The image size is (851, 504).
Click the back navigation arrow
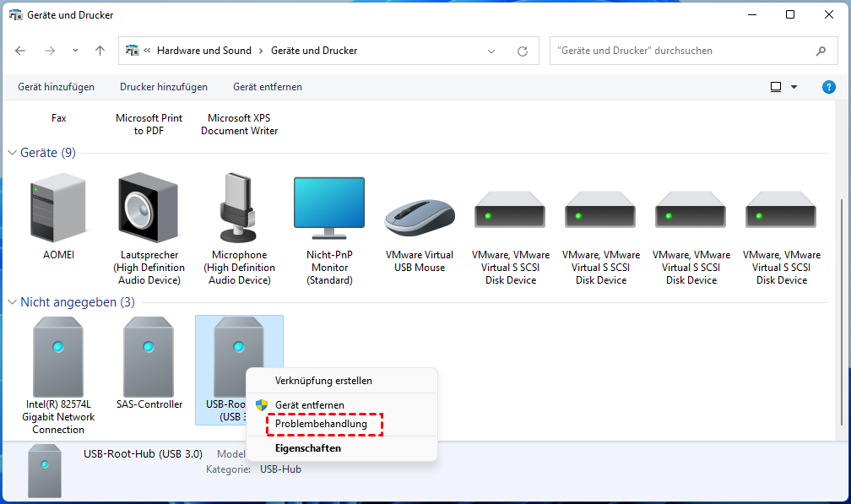(x=20, y=51)
